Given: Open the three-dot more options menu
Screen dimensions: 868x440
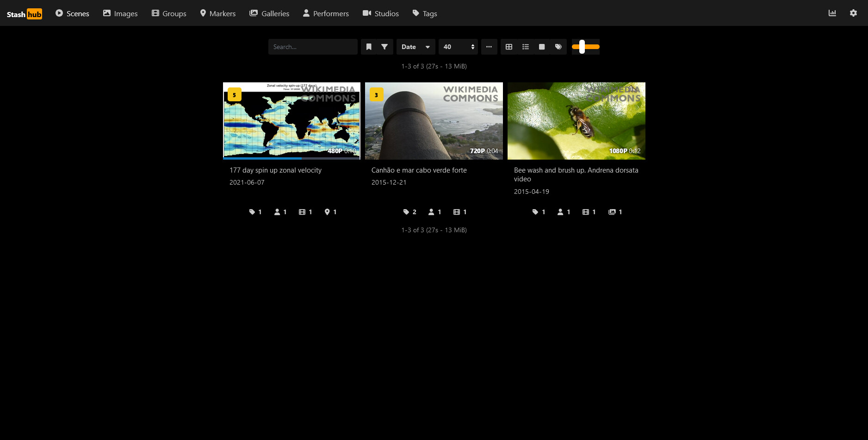Looking at the screenshot, I should click(x=489, y=47).
